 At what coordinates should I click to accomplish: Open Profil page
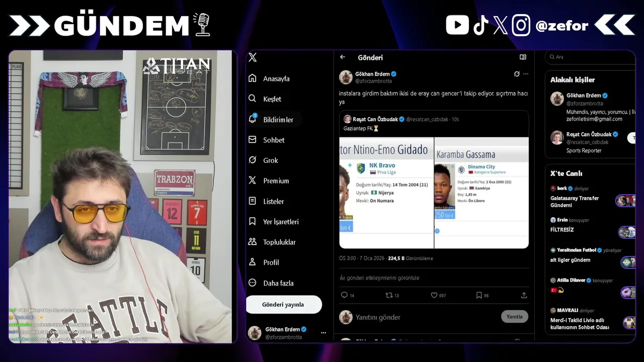pyautogui.click(x=264, y=262)
